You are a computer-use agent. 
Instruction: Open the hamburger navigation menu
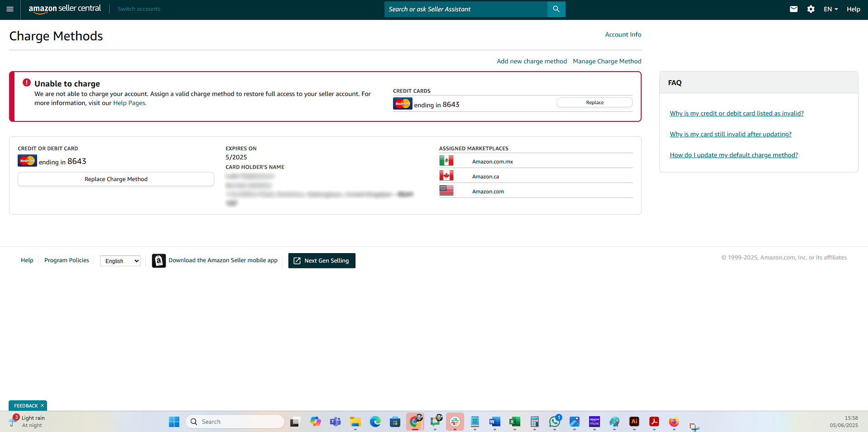coord(10,9)
